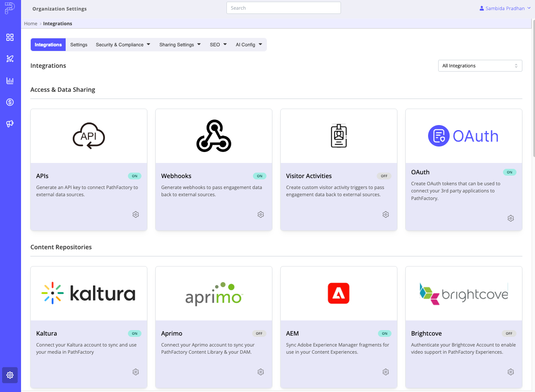The width and height of the screenshot is (535, 392).
Task: Click the PathFactory logo icon
Action: coord(10,8)
